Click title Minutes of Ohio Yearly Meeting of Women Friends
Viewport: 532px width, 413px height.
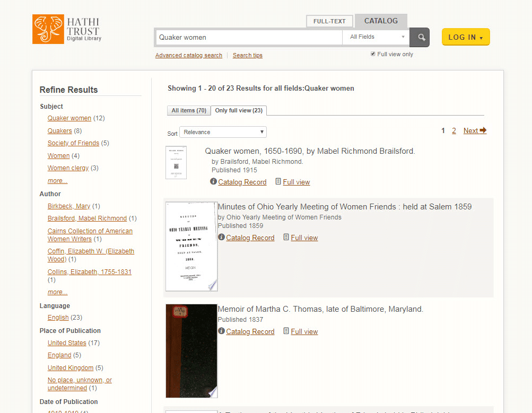(x=344, y=207)
